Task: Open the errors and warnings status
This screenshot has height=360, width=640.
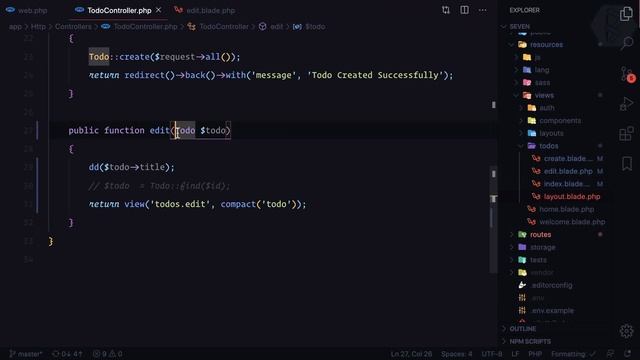Action: tap(107, 354)
